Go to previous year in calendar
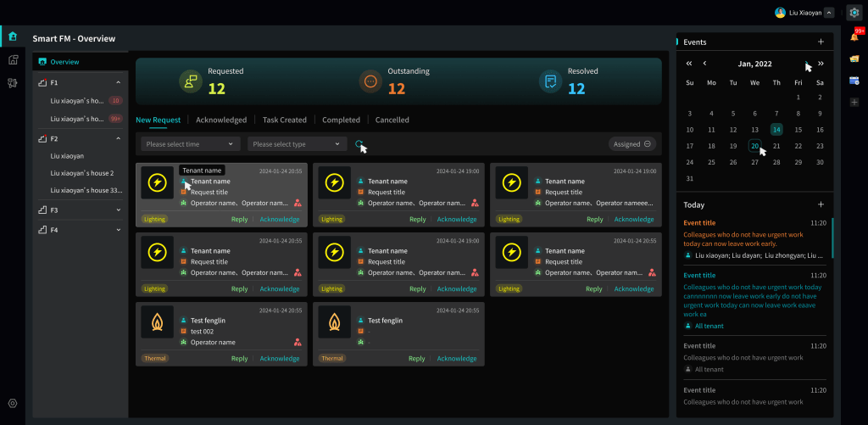The image size is (868, 425). 689,63
